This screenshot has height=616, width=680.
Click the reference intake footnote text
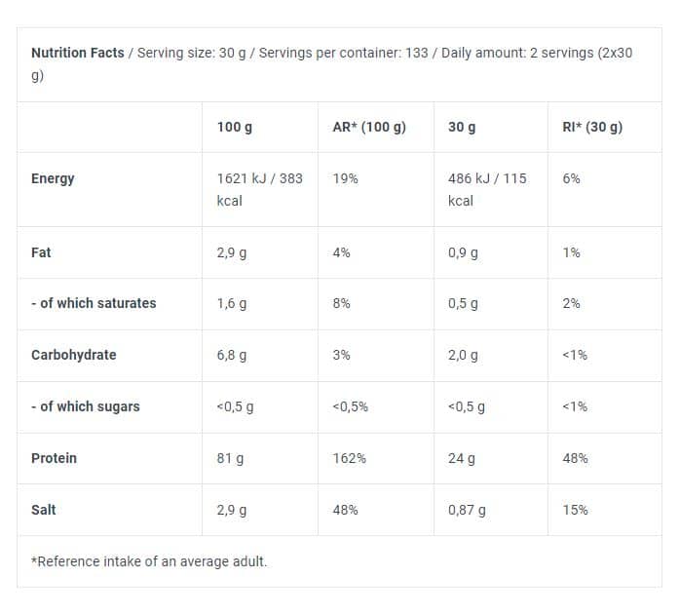(149, 561)
